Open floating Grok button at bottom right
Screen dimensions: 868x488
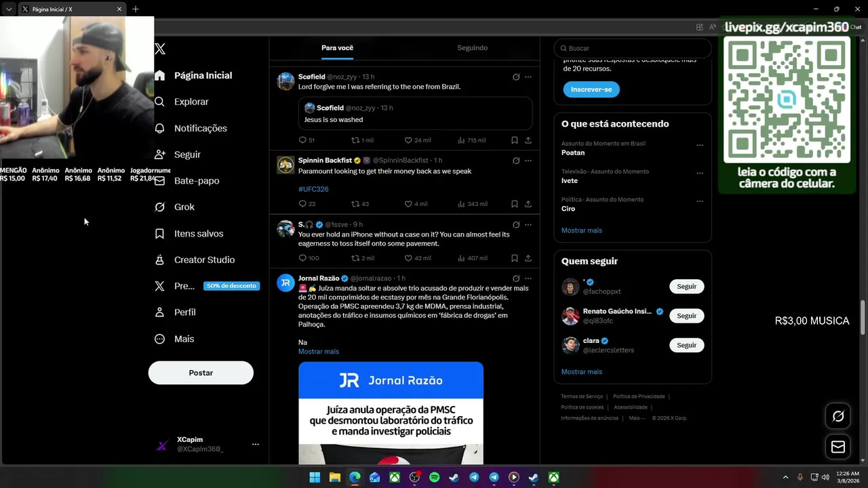coord(838,416)
